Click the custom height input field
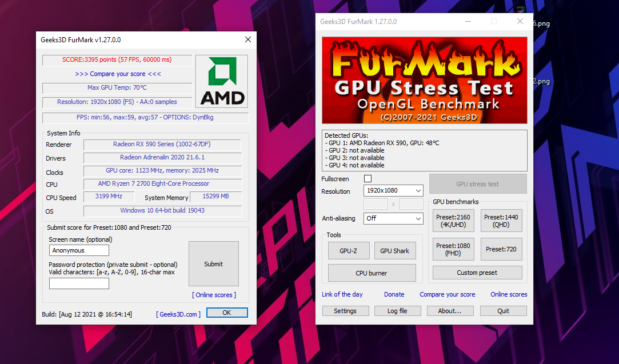The width and height of the screenshot is (619, 364). point(412,204)
